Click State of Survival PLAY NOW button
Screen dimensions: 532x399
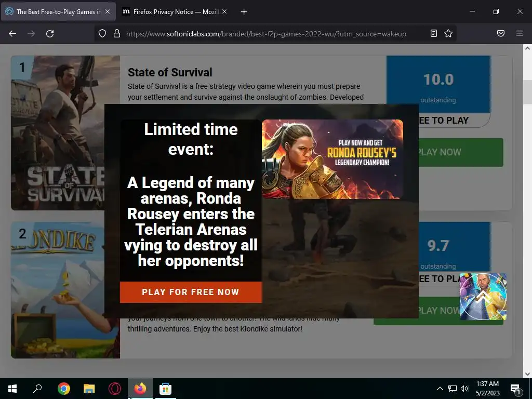[x=461, y=152]
